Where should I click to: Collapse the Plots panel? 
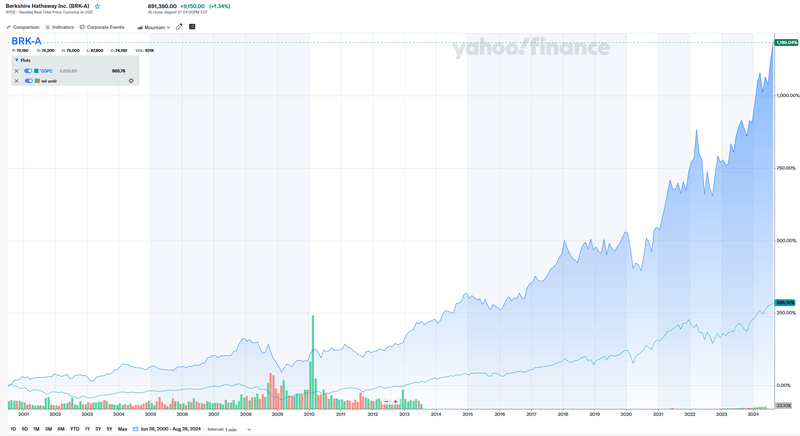click(x=16, y=60)
